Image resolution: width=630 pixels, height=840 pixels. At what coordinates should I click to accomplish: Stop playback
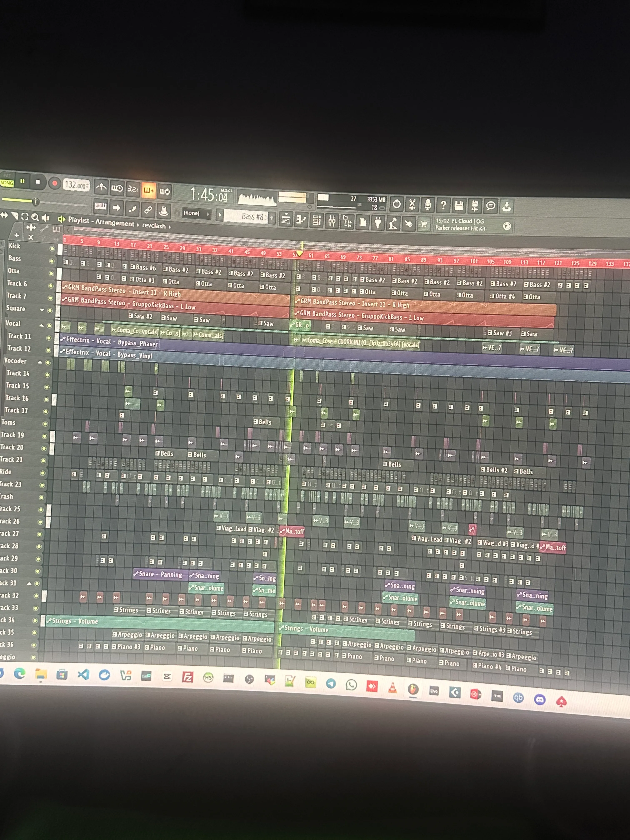click(37, 182)
